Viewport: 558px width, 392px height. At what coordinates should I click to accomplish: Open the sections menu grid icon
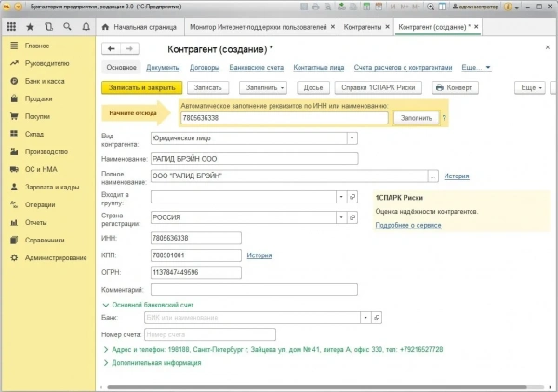[11, 27]
